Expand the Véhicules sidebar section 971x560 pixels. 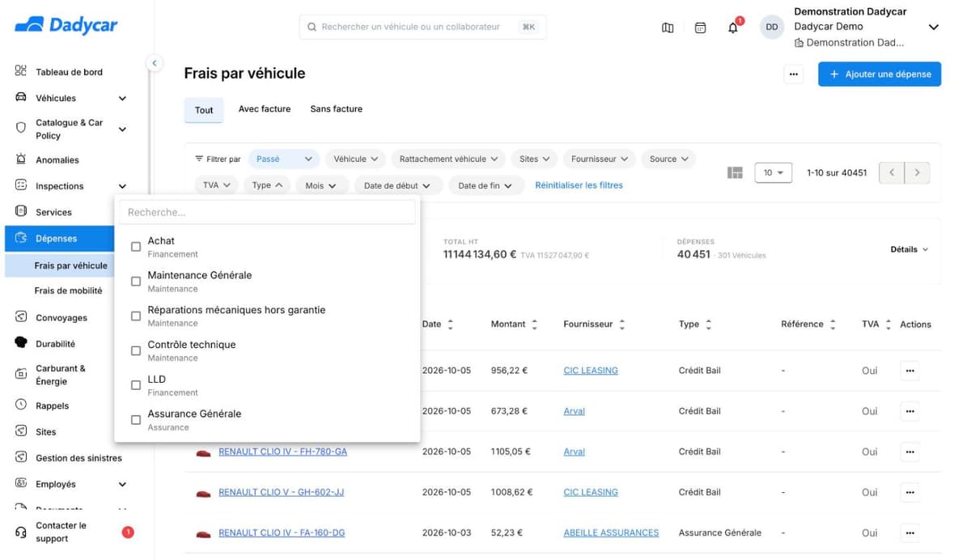click(122, 99)
